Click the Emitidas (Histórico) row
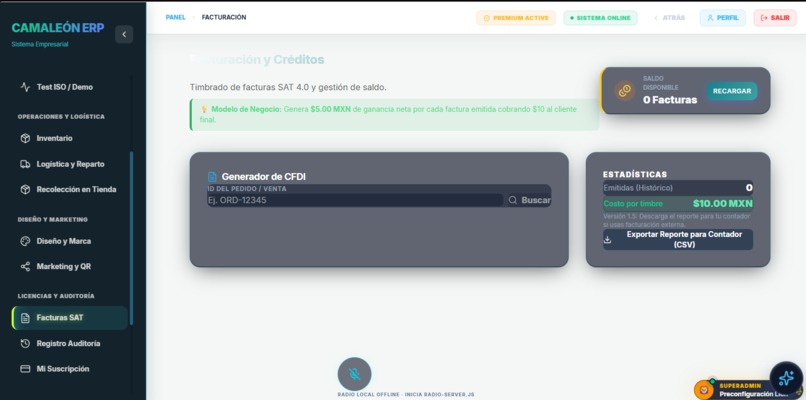 tap(677, 188)
